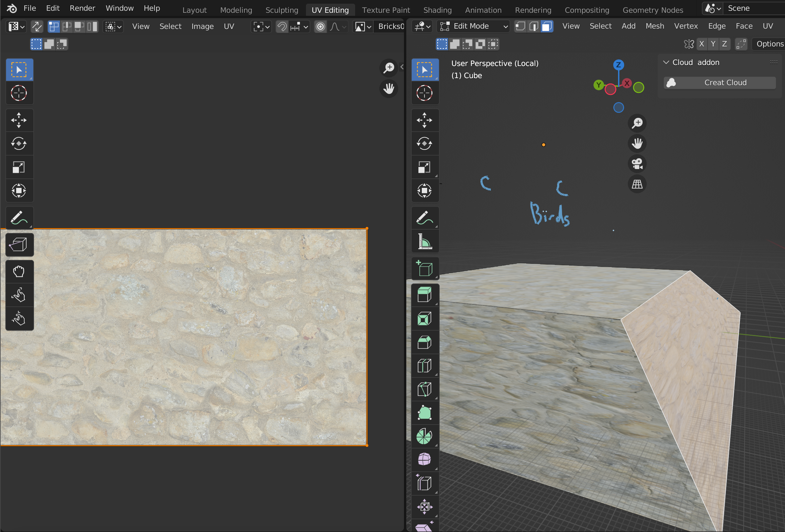The height and width of the screenshot is (532, 785).
Task: Collapse the Cloud addon panel
Action: [666, 63]
